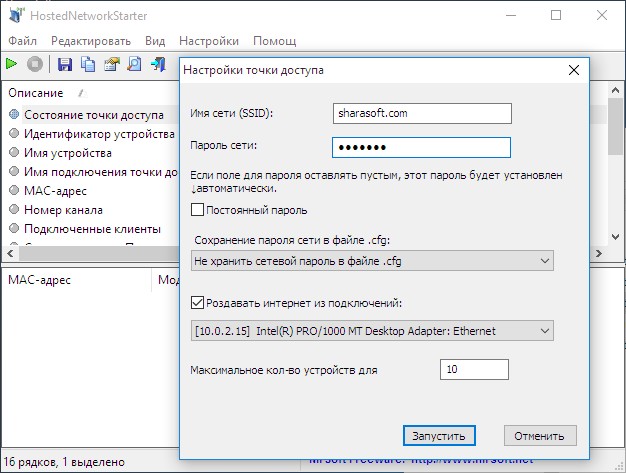Select the Подключенные клиенты row

point(94,229)
